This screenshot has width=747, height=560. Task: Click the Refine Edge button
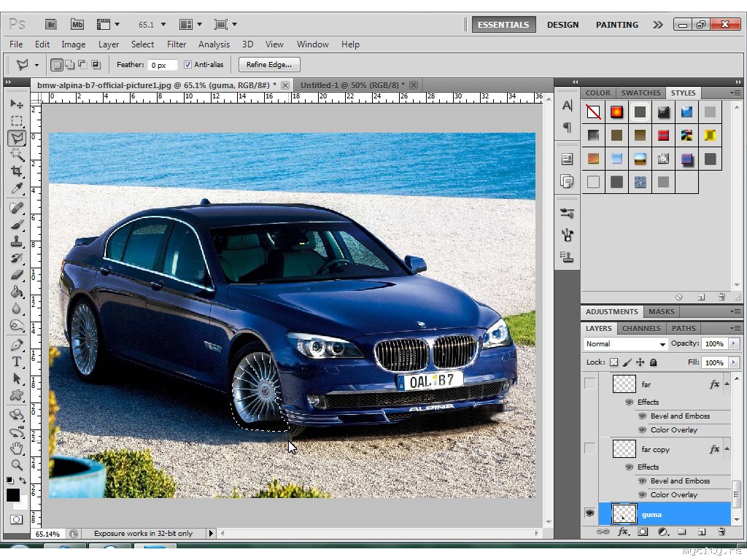click(x=269, y=65)
